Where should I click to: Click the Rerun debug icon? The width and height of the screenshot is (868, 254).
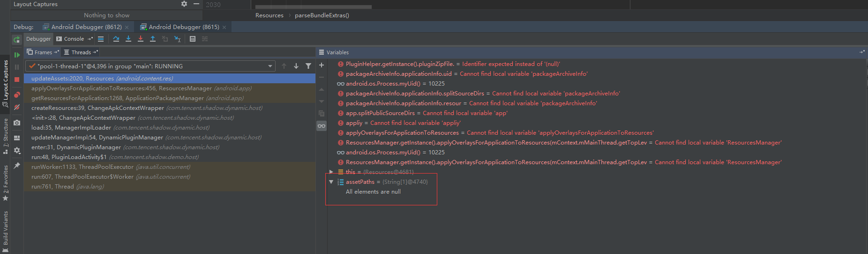[17, 40]
